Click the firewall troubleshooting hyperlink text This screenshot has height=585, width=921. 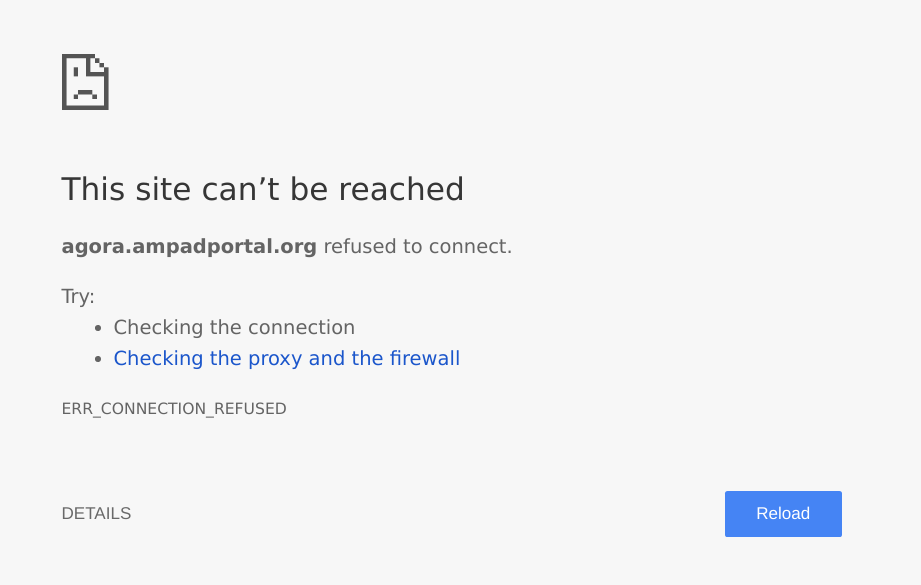[x=287, y=358]
